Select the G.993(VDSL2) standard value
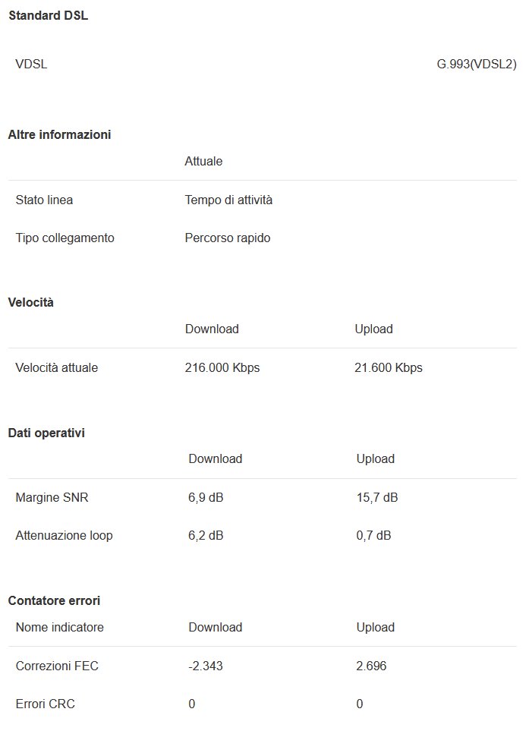Image resolution: width=532 pixels, height=756 pixels. 477,65
